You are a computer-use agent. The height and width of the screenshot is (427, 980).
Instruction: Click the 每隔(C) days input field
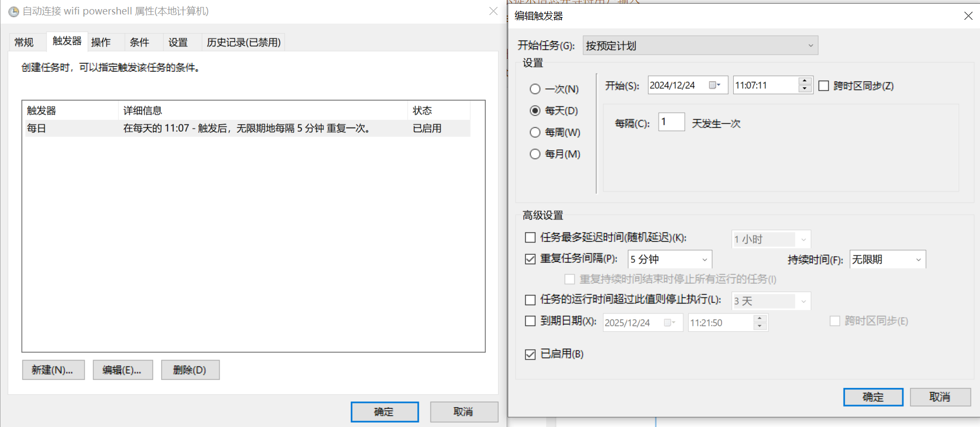click(x=672, y=122)
